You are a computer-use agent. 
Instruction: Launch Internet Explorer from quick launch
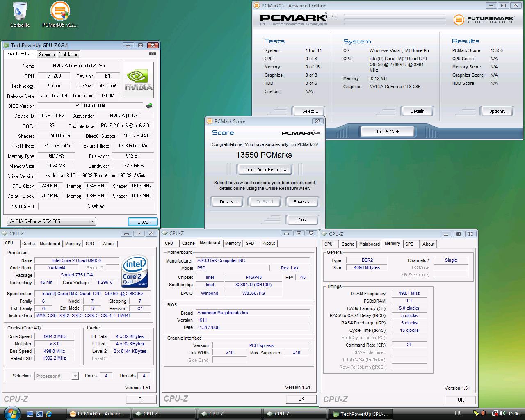49,414
